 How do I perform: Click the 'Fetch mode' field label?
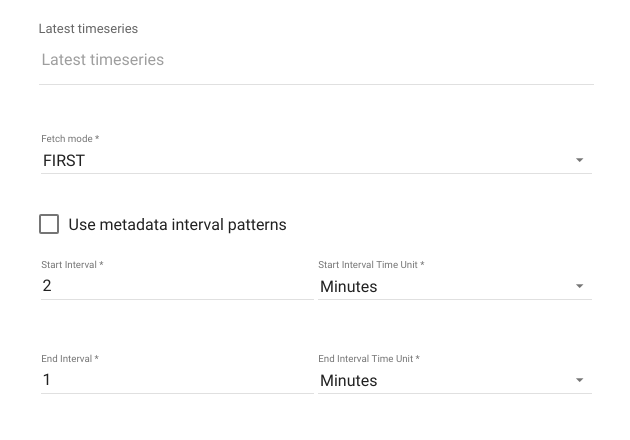pos(67,139)
